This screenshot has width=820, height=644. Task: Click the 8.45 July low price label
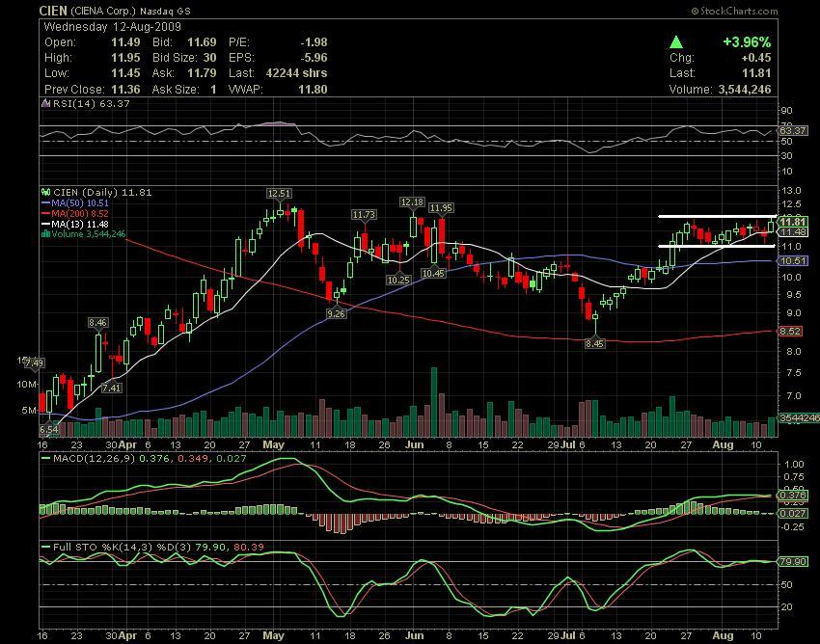tap(595, 343)
